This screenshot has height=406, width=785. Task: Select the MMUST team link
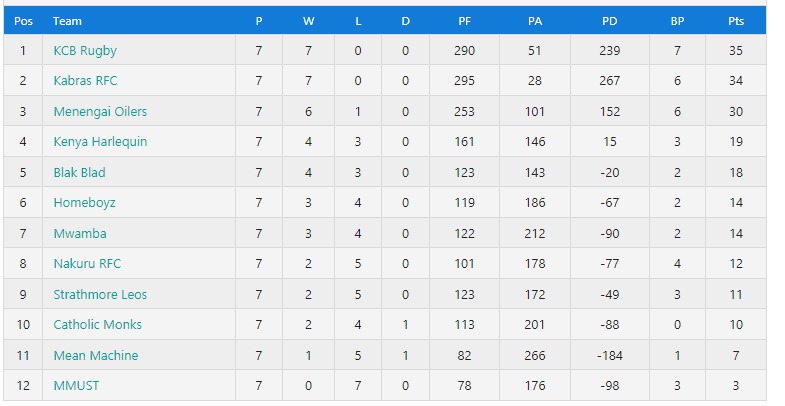(76, 385)
